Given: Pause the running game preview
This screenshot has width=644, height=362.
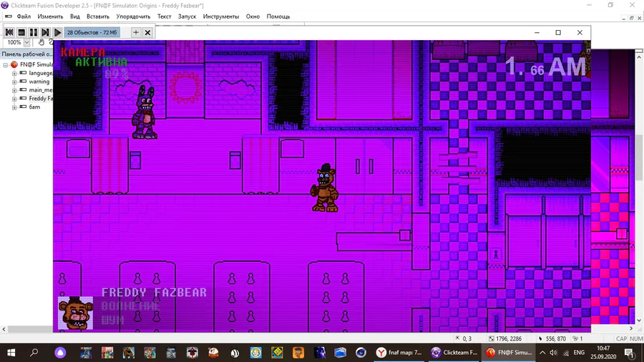Looking at the screenshot, I should click(33, 32).
